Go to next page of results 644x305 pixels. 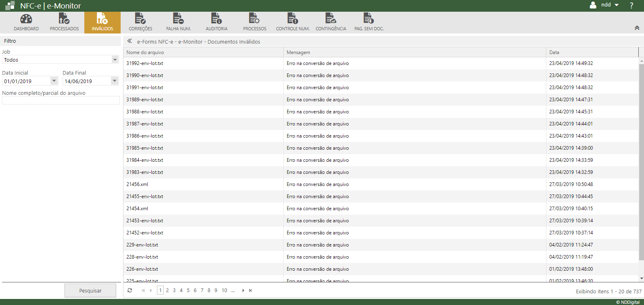coord(243,290)
